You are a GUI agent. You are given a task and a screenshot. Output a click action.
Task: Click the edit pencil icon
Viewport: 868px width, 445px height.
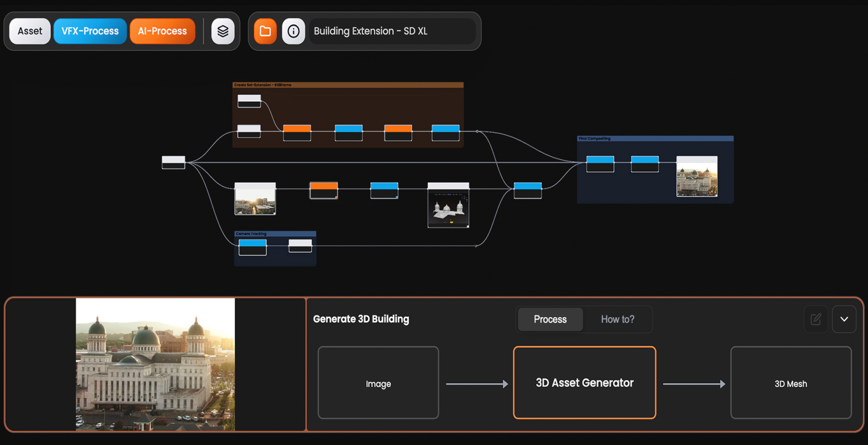[x=816, y=319]
